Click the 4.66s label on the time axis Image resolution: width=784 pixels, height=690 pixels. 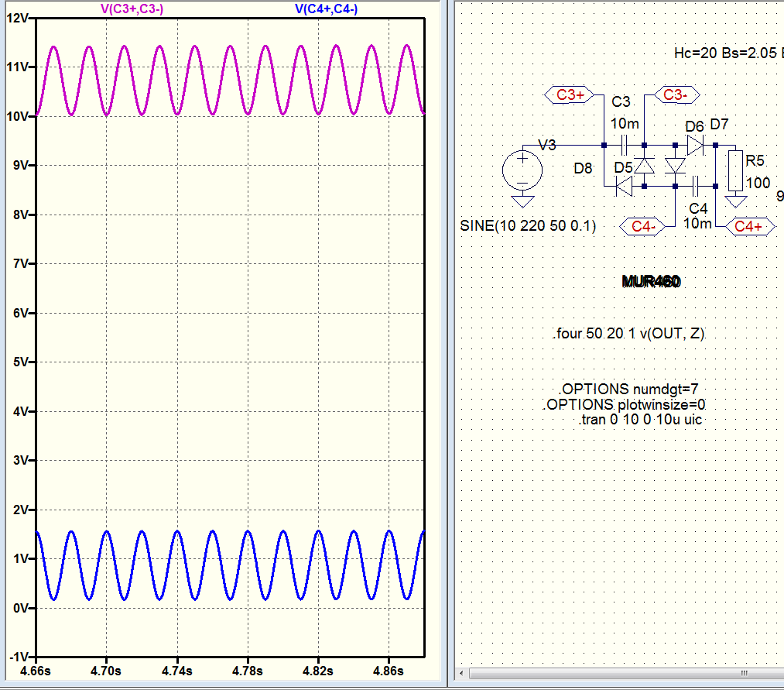point(36,671)
